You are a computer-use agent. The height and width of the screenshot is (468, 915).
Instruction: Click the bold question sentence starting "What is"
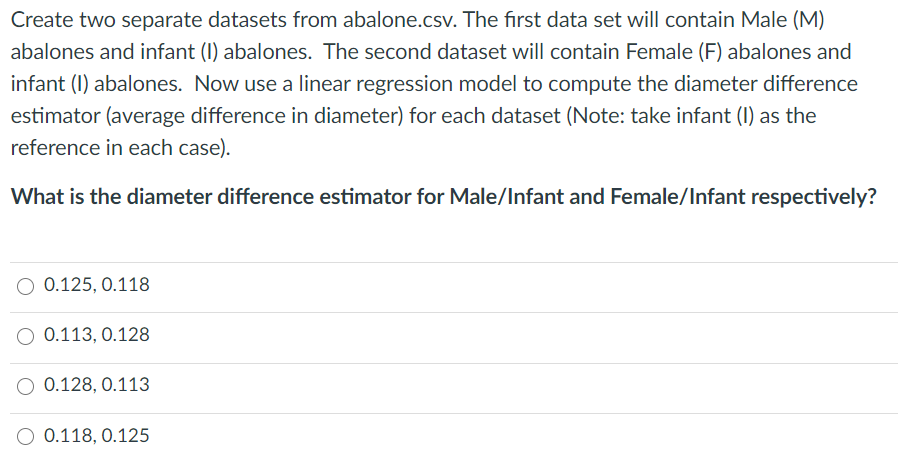[443, 197]
